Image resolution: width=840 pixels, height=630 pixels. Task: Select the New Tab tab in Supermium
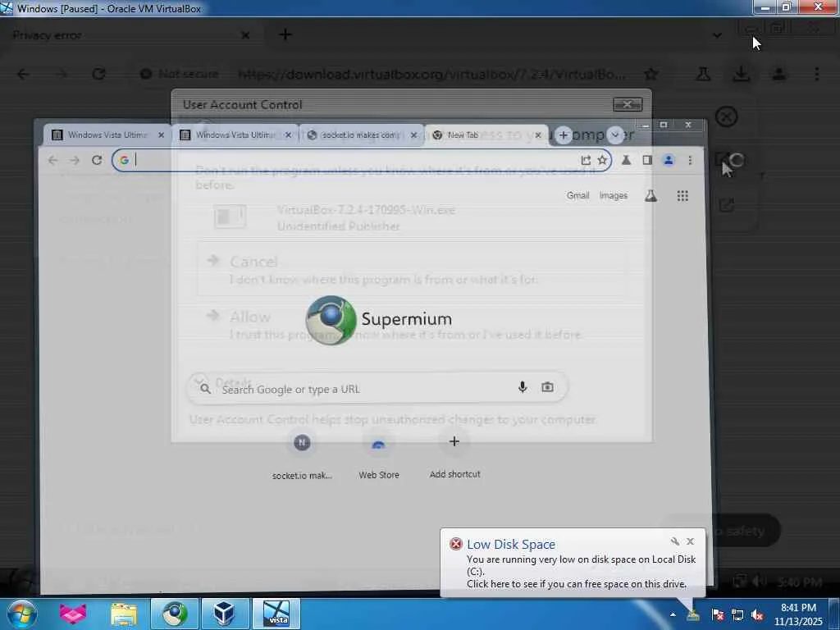pyautogui.click(x=486, y=135)
